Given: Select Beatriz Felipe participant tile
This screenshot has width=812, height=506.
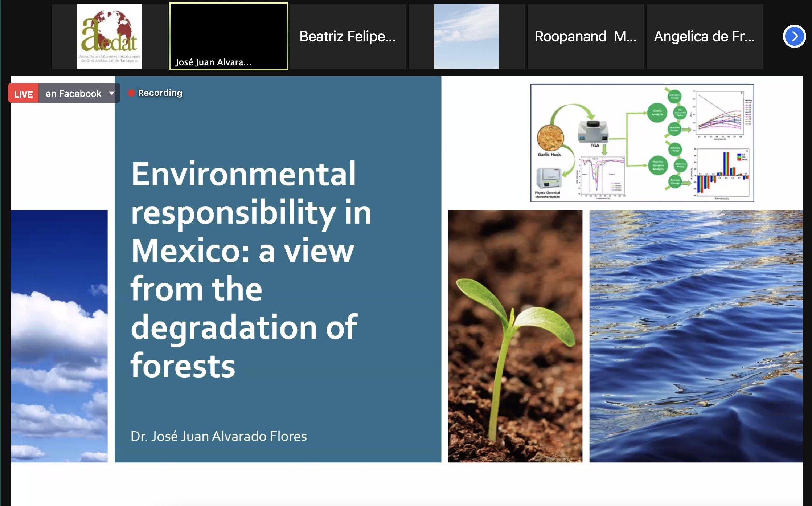Looking at the screenshot, I should (x=347, y=36).
